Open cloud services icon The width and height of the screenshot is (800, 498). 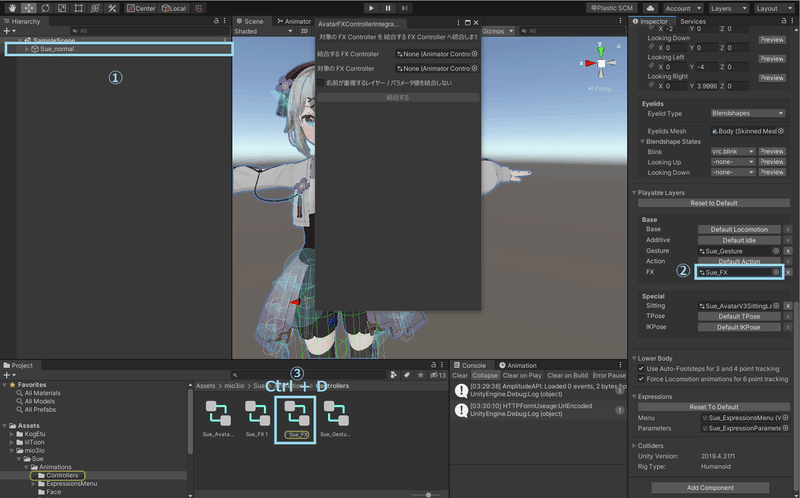pyautogui.click(x=650, y=8)
